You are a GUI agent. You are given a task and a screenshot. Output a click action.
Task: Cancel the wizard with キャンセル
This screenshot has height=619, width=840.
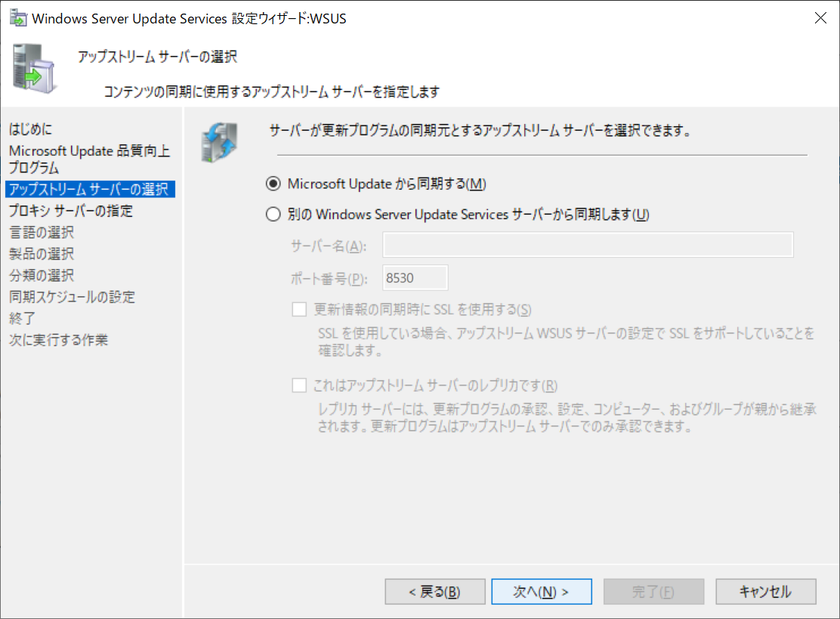click(766, 592)
